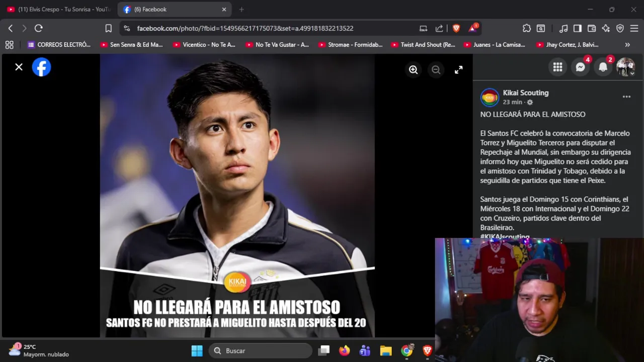
Task: Close the Facebook browser tab
Action: pos(224,9)
